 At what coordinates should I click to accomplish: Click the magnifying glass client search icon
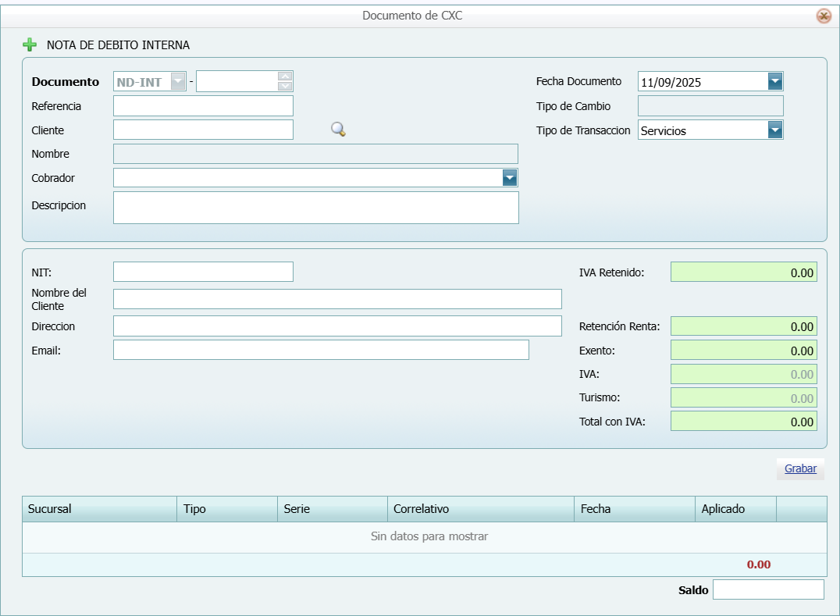[338, 130]
